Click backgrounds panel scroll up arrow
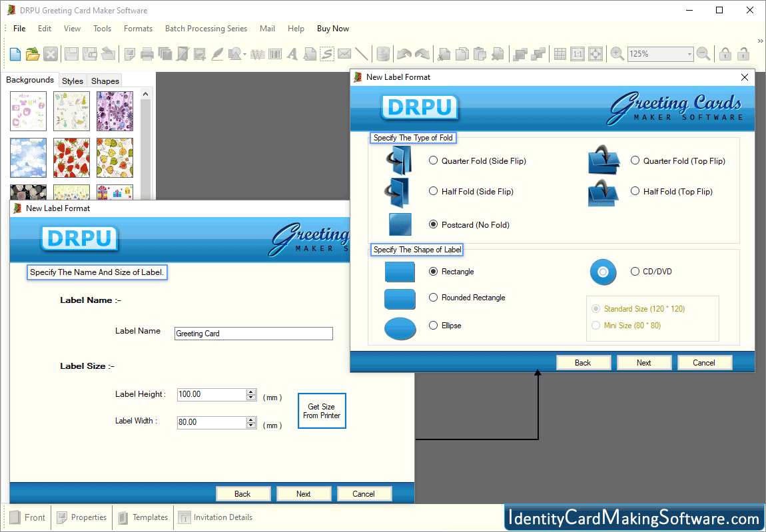 pos(146,94)
